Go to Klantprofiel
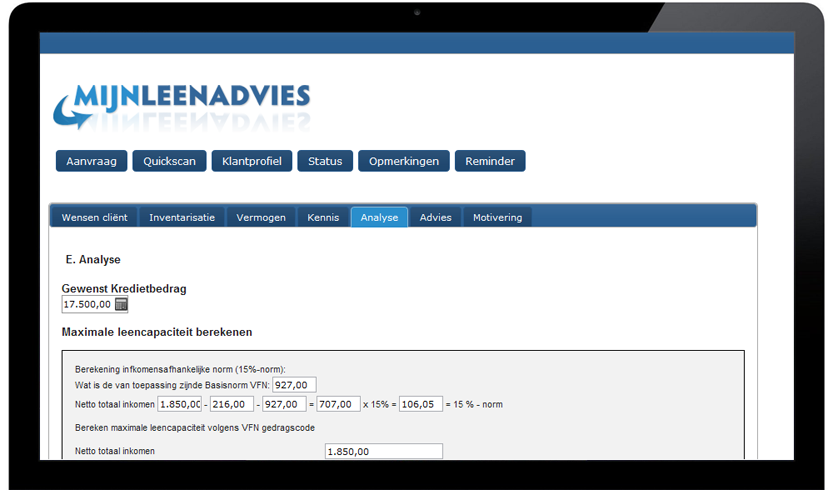833x490 pixels. tap(252, 161)
